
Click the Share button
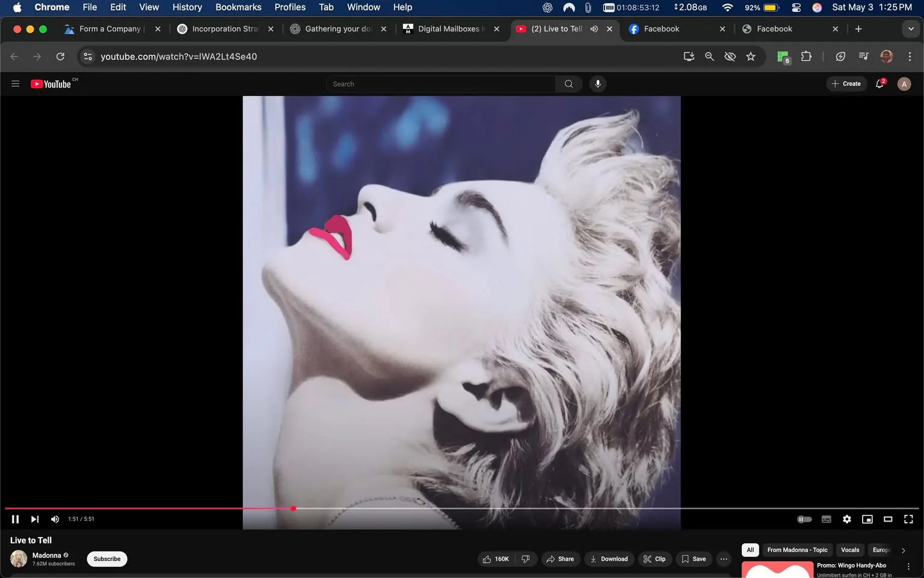click(x=559, y=559)
